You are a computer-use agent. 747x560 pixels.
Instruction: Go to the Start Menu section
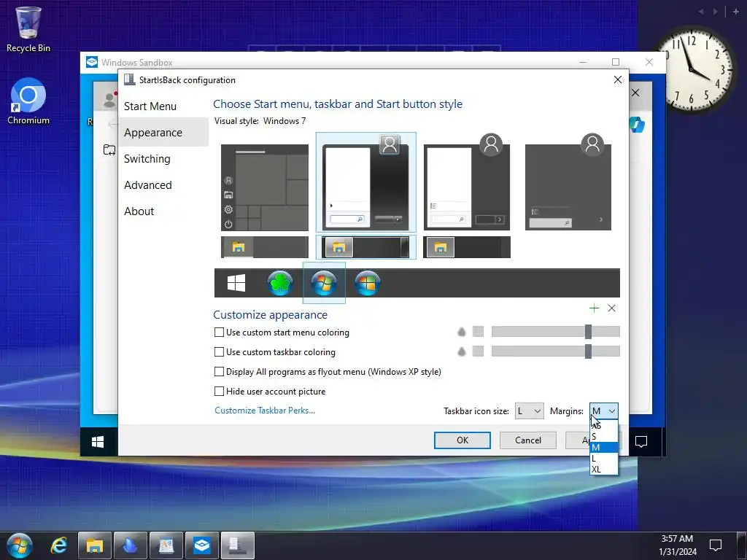click(163, 106)
